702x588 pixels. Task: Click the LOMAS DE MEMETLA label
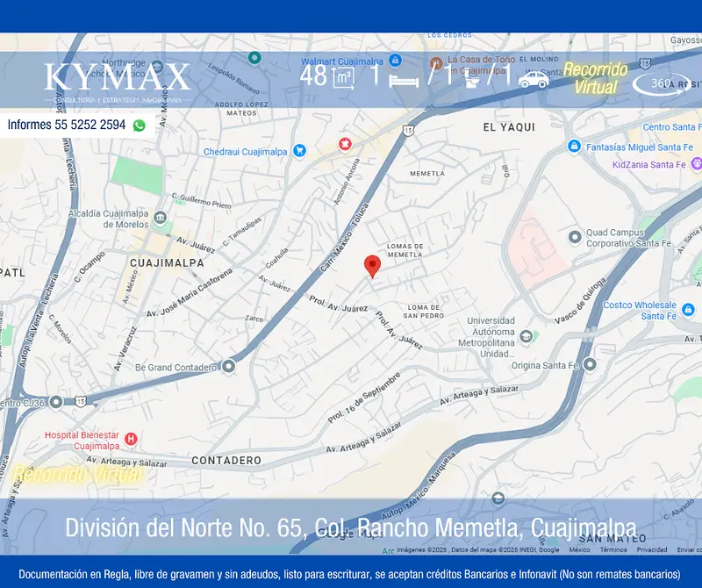[x=405, y=250]
